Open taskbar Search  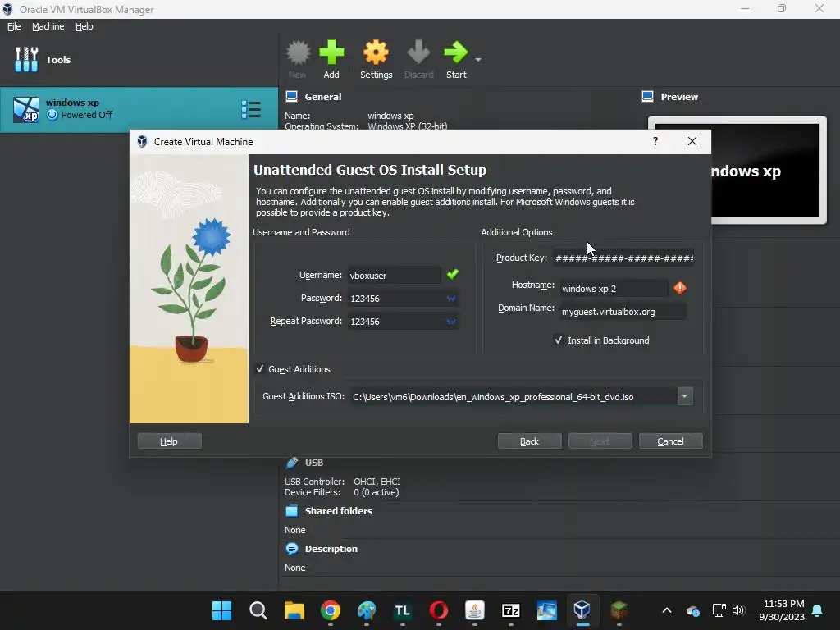coord(258,610)
